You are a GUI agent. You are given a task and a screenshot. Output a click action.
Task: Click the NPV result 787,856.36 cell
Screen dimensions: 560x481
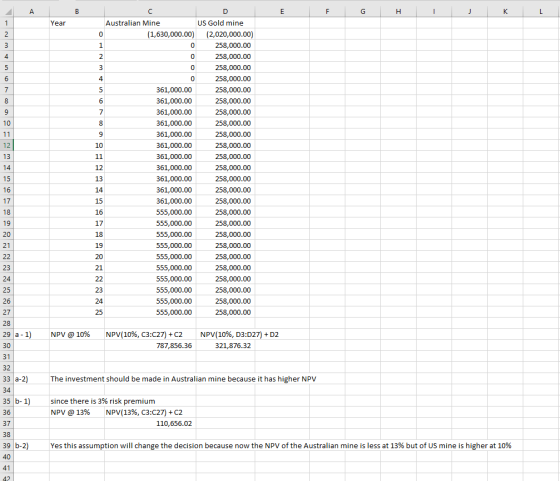tap(150, 346)
